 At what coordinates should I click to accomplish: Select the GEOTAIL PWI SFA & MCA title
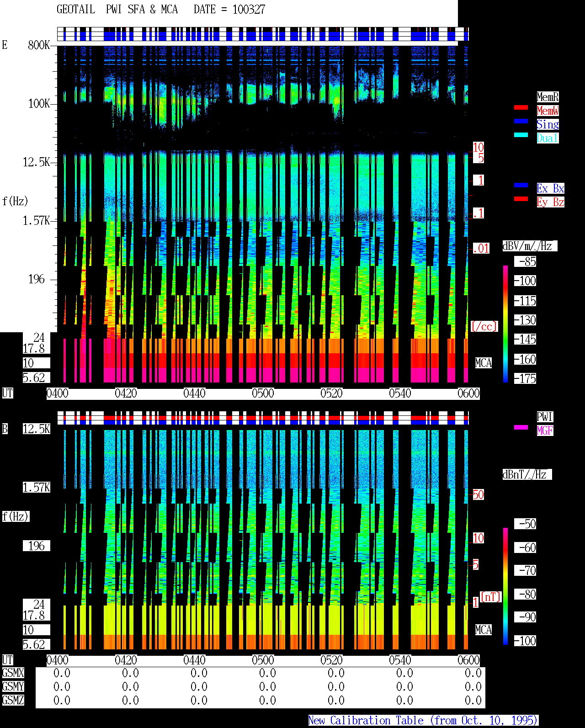click(x=117, y=10)
